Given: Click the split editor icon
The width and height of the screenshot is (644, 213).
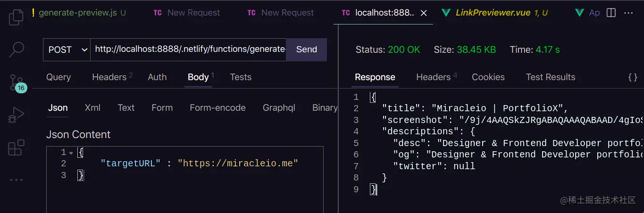Looking at the screenshot, I should (x=611, y=13).
